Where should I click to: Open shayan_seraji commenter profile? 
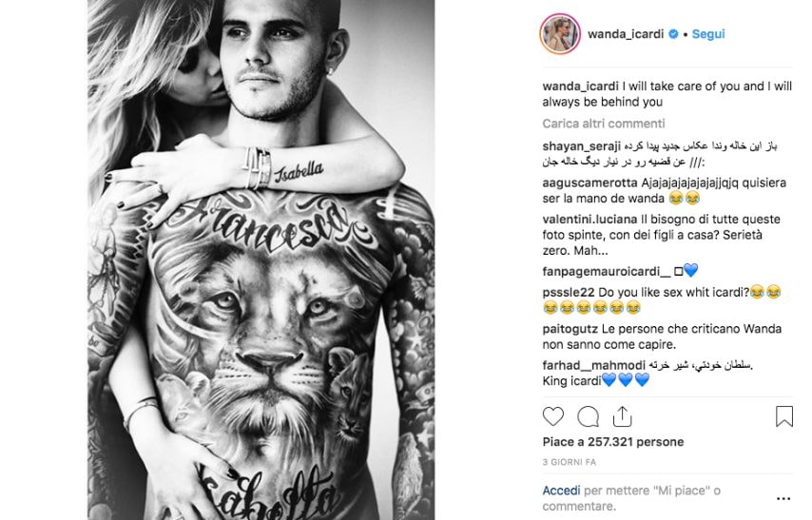point(582,146)
